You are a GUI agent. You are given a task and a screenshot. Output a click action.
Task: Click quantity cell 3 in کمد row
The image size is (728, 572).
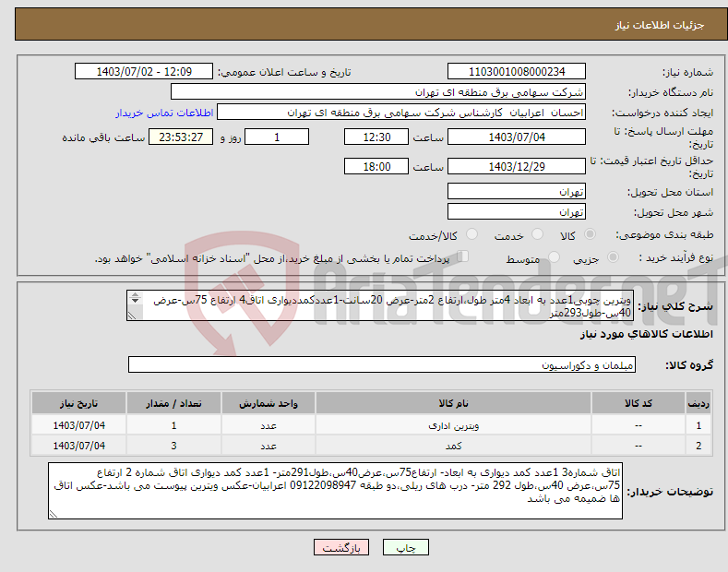pos(173,446)
